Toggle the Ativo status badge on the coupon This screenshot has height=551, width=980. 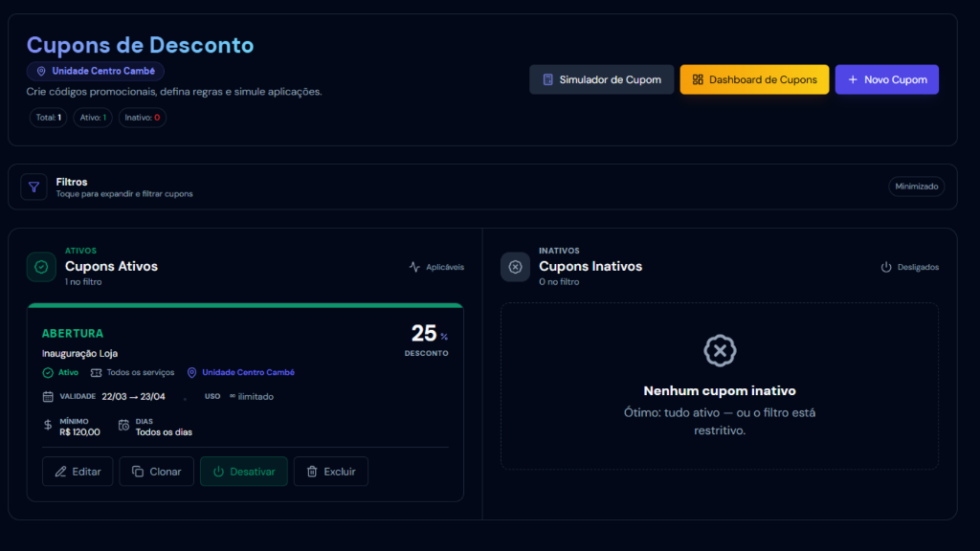(59, 372)
